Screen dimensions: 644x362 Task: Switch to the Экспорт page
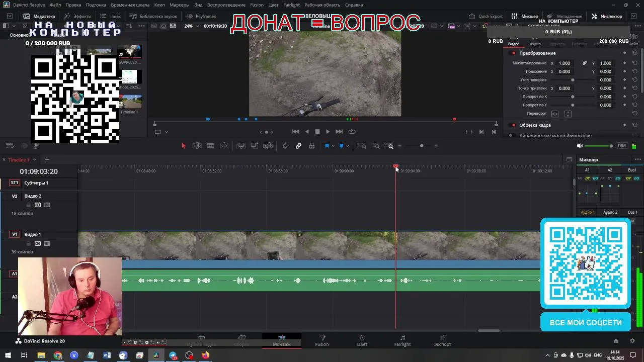point(443,340)
